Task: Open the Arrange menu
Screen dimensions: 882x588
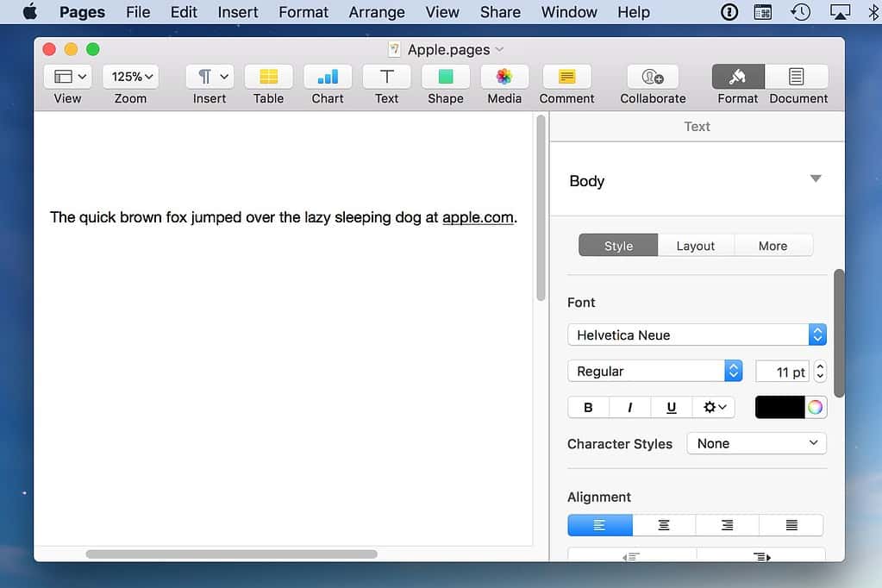Action: 376,12
